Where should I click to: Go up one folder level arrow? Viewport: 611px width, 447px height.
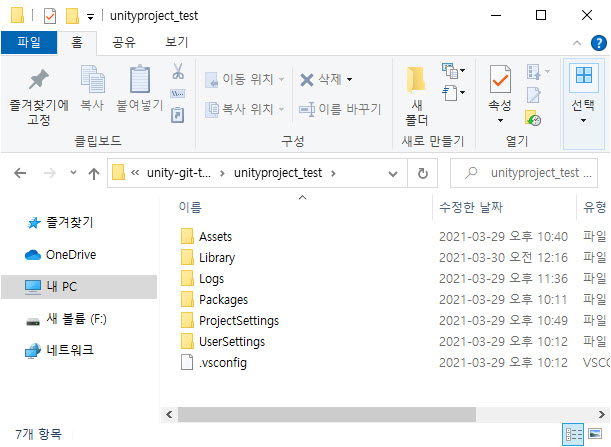pos(94,173)
